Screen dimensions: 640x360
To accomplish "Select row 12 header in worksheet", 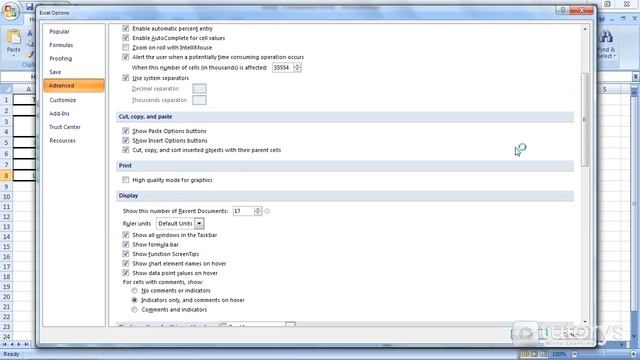I will pos(6,217).
